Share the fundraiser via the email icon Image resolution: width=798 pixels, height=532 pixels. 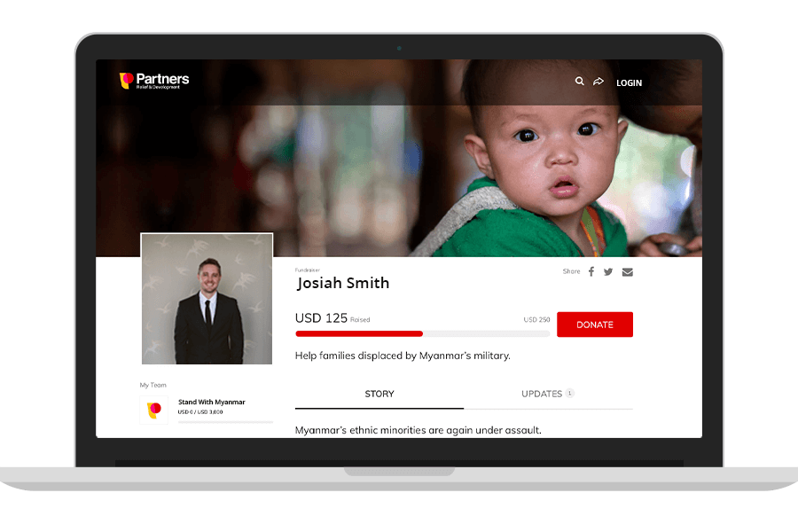coord(627,272)
